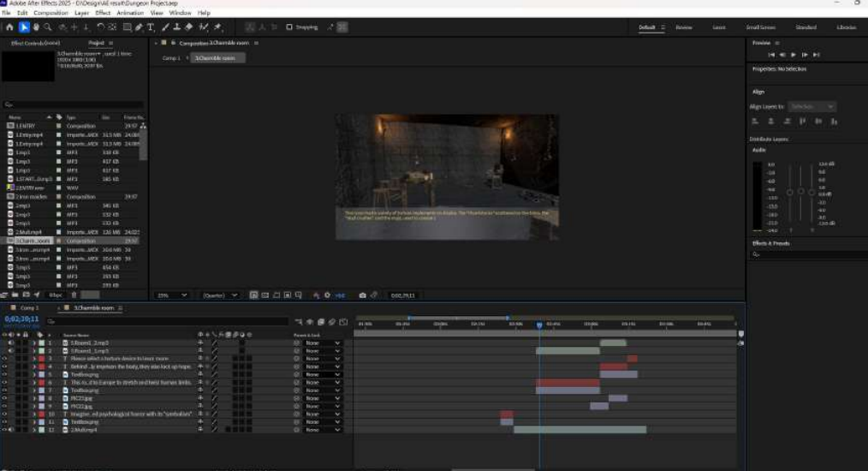Select the Type text tool
Screen dimensions: 868x471
(151, 27)
